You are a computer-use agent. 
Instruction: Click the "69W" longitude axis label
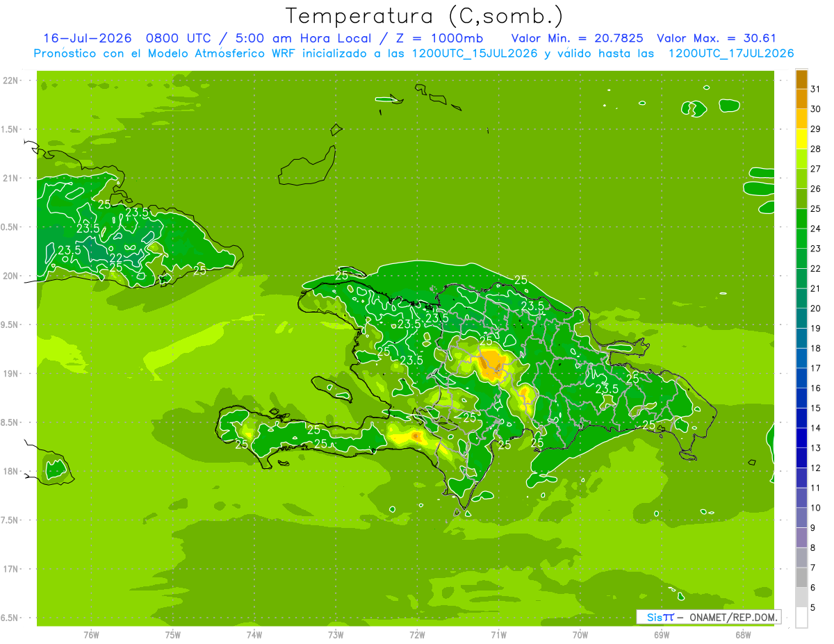[662, 635]
